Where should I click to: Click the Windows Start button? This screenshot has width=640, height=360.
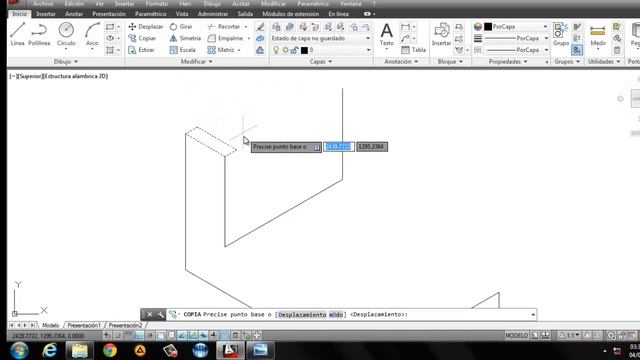(x=19, y=350)
